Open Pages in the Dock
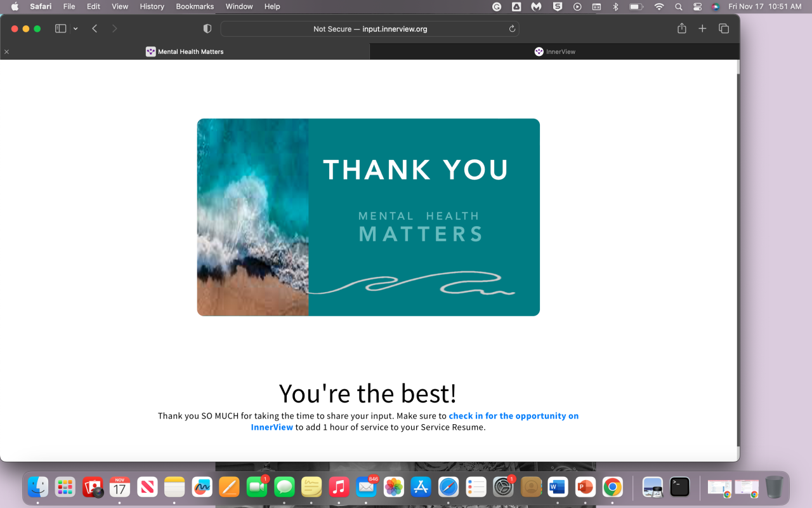Image resolution: width=812 pixels, height=508 pixels. click(229, 487)
